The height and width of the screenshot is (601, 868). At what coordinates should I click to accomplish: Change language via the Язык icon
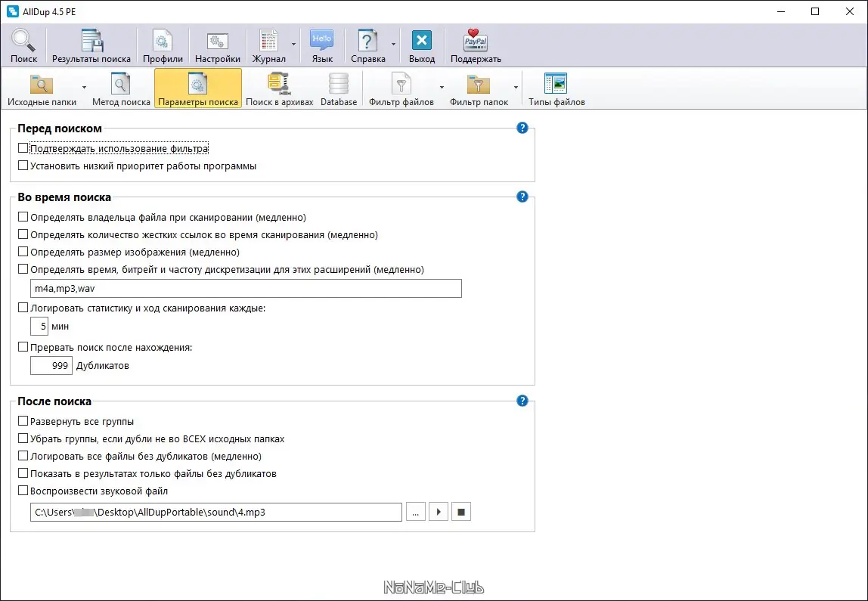click(322, 45)
